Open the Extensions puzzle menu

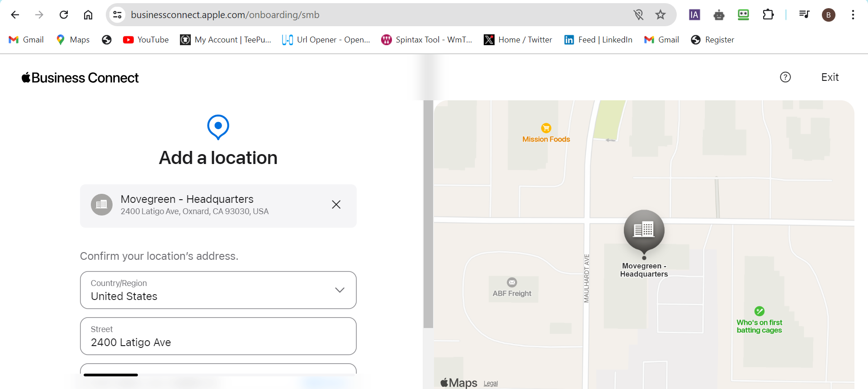pos(768,15)
